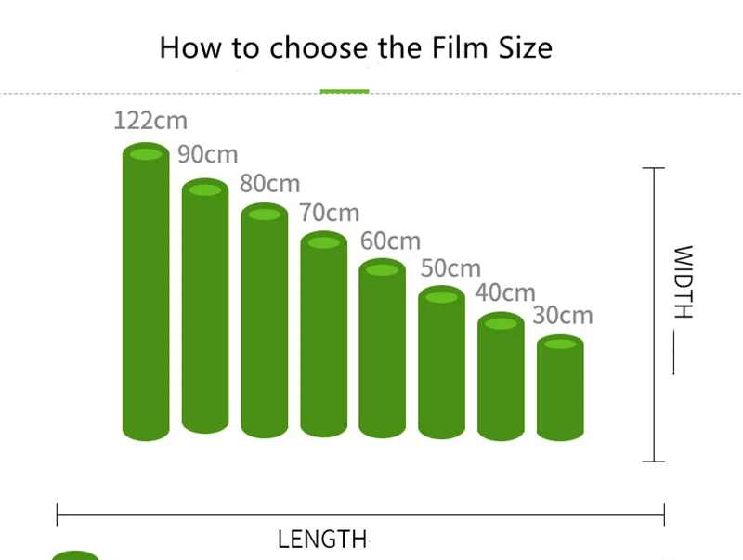Click the 60cm size label
This screenshot has width=743, height=560.
[390, 241]
